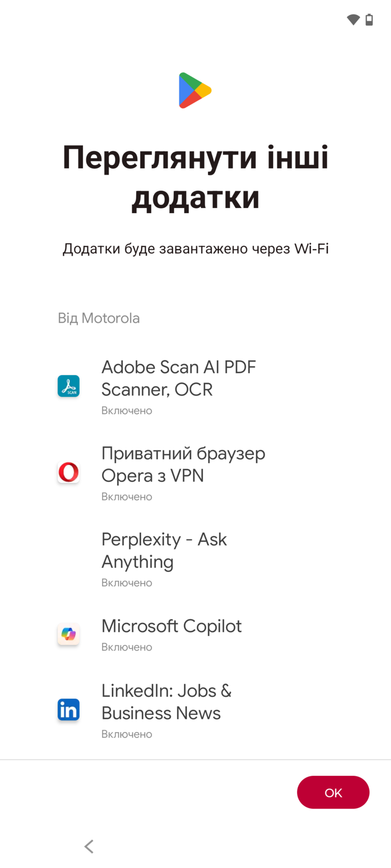Choose LinkedIn: Jobs & Business News entry
The image size is (391, 868).
pos(166,702)
